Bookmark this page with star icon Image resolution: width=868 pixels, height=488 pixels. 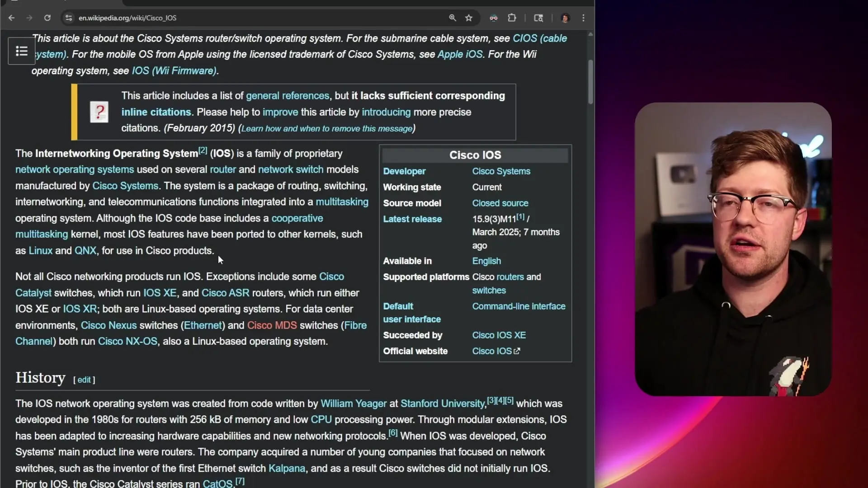click(x=469, y=18)
